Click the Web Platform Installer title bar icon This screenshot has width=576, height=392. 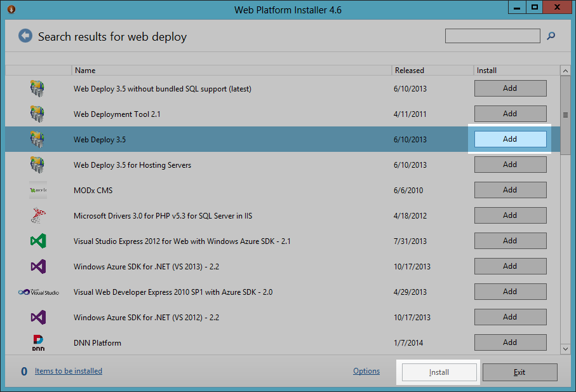click(11, 9)
